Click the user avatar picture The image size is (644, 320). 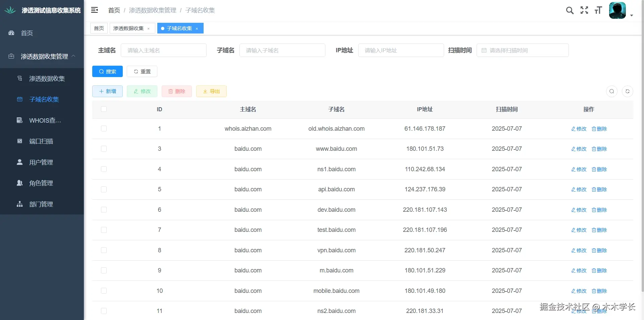618,10
